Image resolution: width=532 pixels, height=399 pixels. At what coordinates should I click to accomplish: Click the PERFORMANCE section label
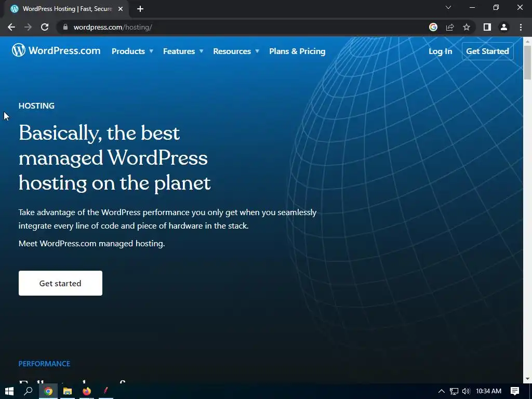[44, 364]
